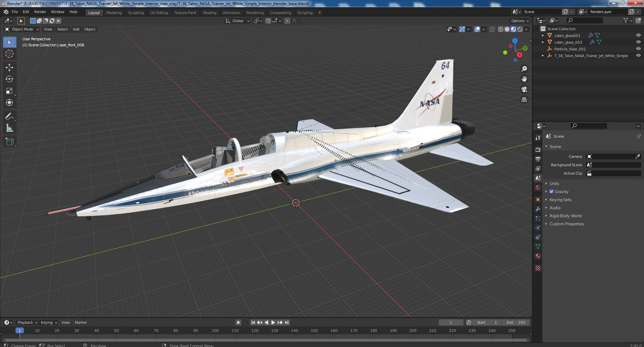Expand the Units panel
644x347 pixels.
tap(554, 183)
